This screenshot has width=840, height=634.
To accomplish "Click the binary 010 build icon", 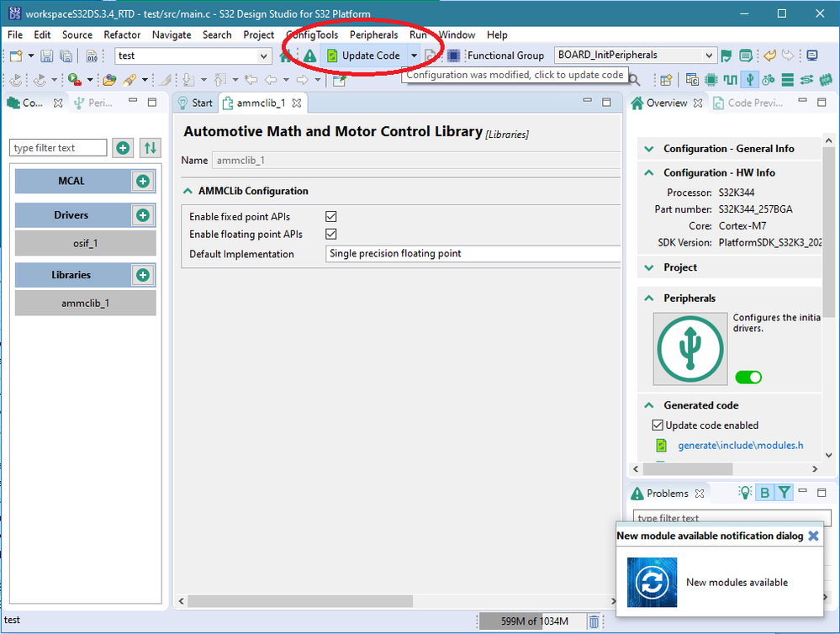I will coord(92,55).
